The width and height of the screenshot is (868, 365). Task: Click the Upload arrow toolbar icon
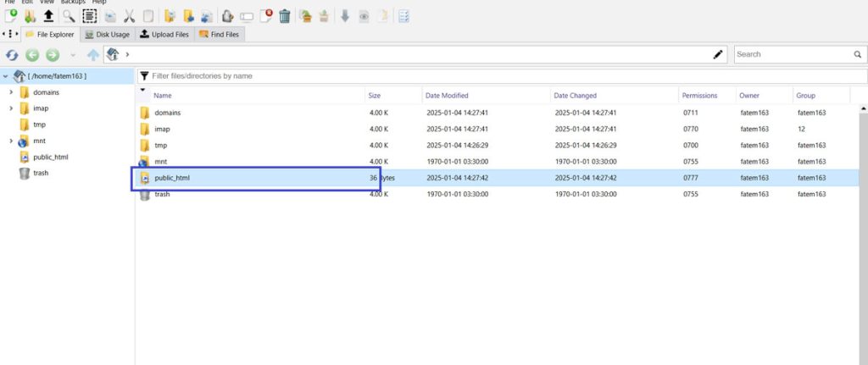(x=48, y=16)
